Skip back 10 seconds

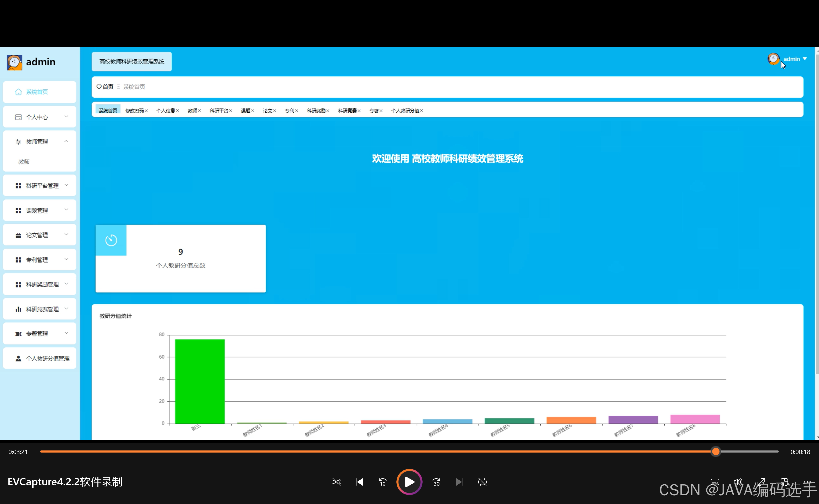click(382, 482)
